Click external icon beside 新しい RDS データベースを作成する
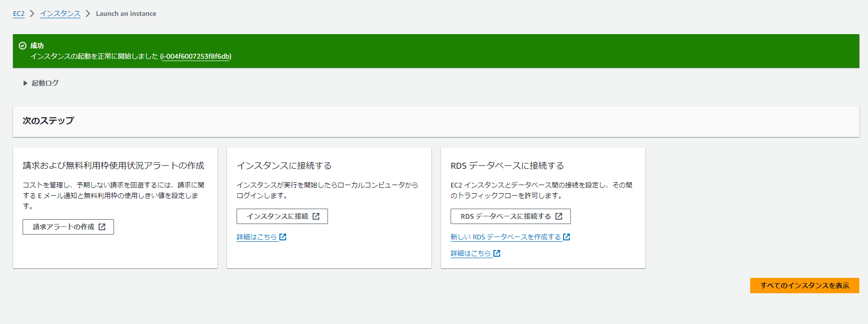This screenshot has height=324, width=868. click(x=566, y=237)
